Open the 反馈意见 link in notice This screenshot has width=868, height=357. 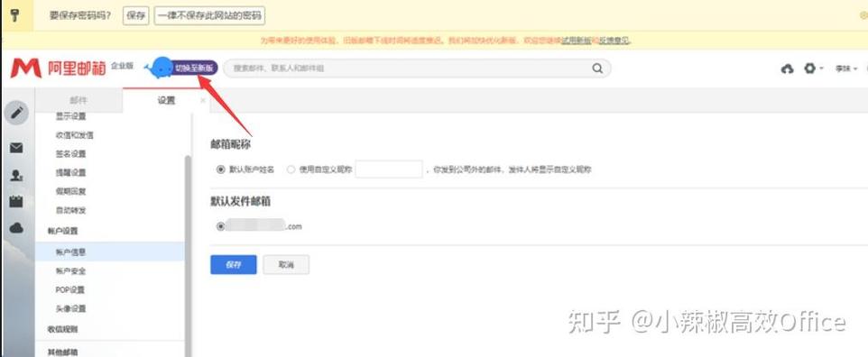click(x=614, y=41)
